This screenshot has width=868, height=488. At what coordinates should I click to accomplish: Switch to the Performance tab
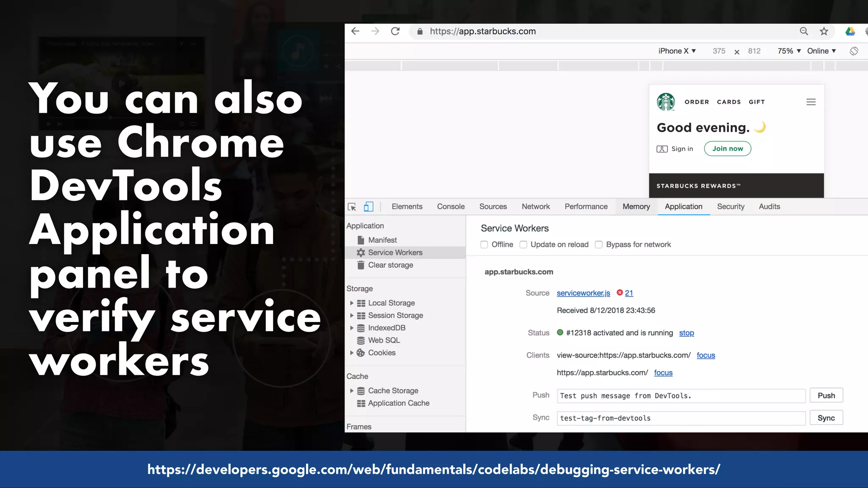586,207
